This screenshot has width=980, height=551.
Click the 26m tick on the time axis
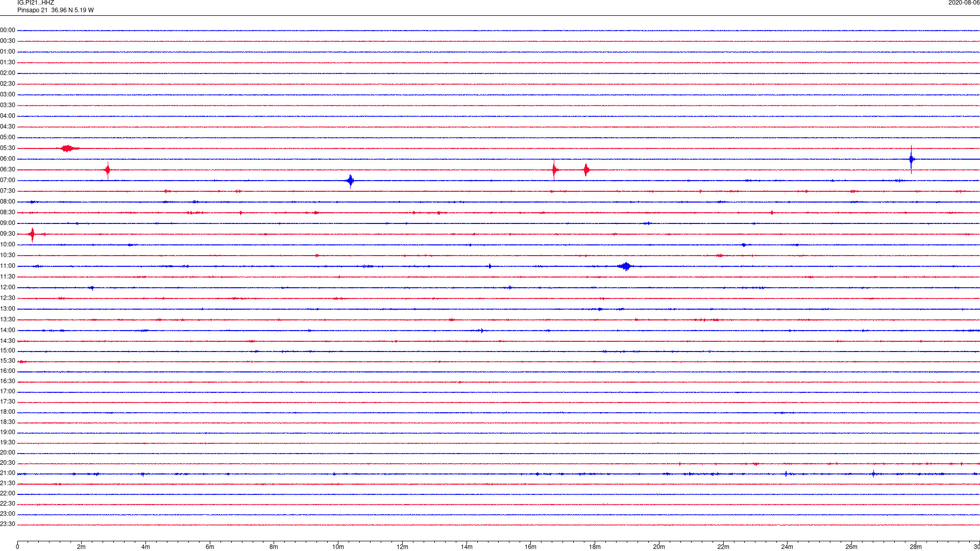click(x=851, y=547)
